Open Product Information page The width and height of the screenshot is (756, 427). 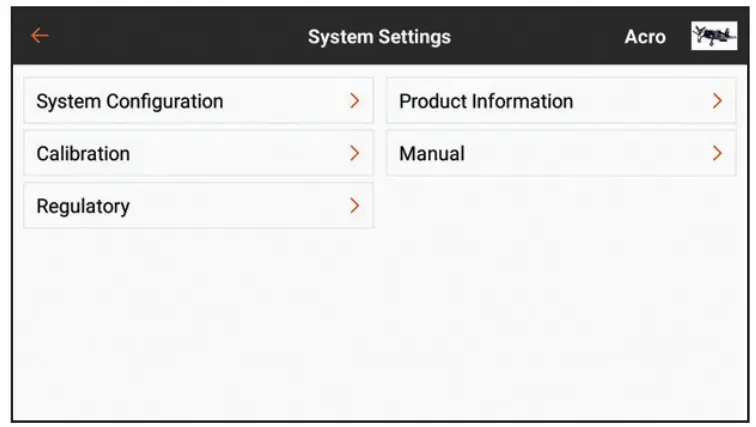486,101
